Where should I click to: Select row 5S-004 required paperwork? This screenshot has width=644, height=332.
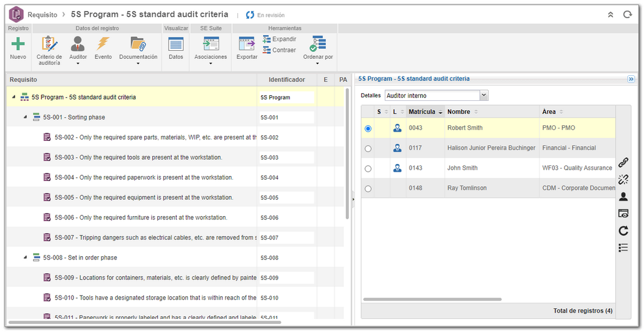[x=175, y=177]
